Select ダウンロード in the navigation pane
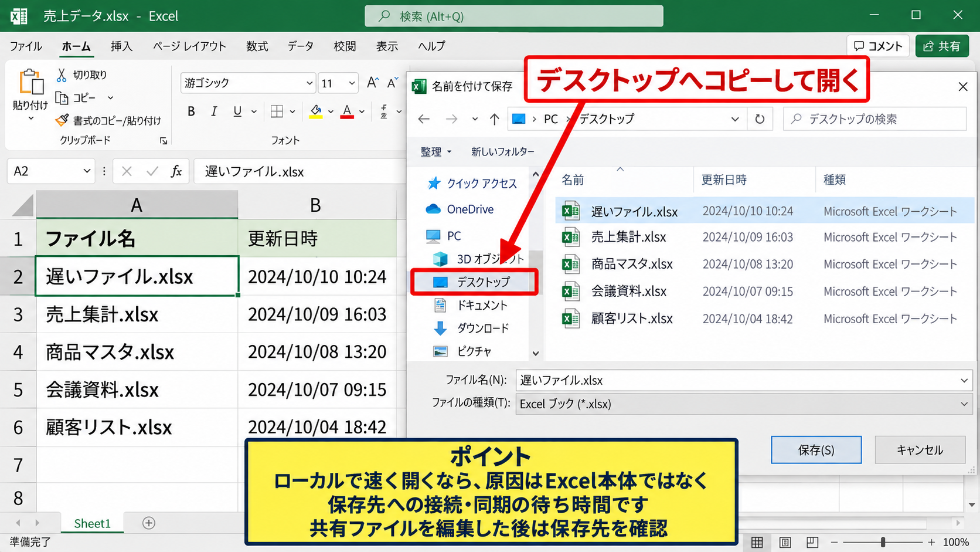The height and width of the screenshot is (552, 980). pyautogui.click(x=471, y=329)
